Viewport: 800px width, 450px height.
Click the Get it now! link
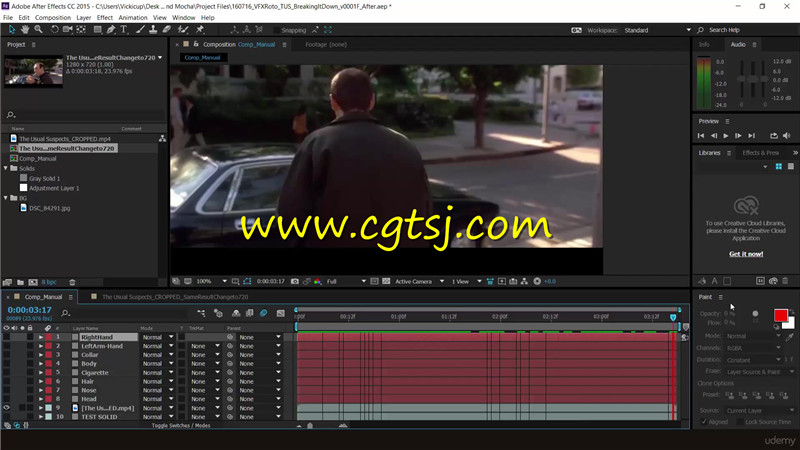[x=746, y=254]
